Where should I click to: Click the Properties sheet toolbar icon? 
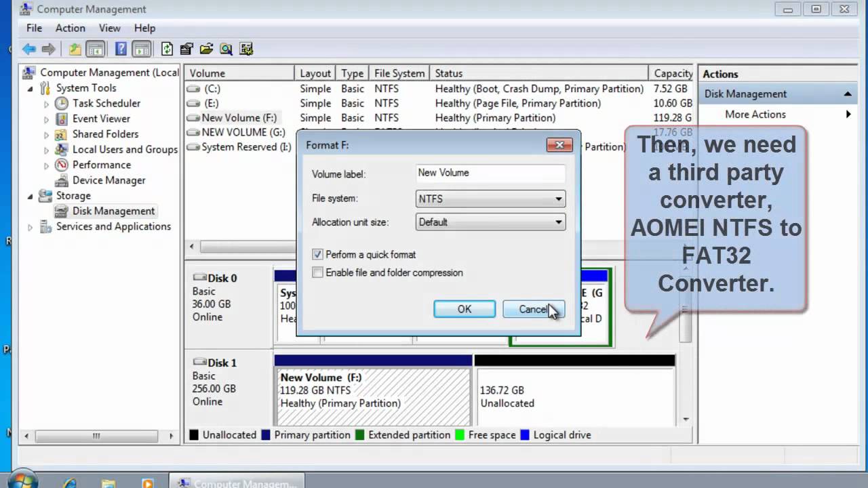point(186,49)
